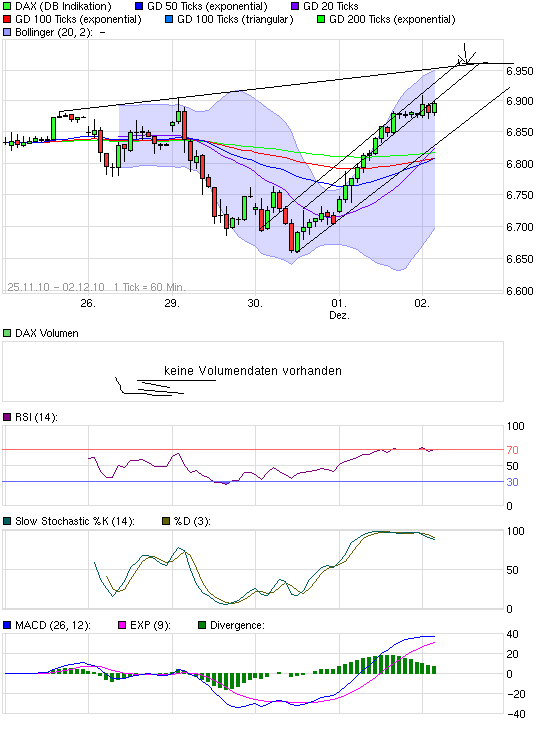Image resolution: width=545 pixels, height=748 pixels.
Task: Click the blue RSI 30 level label
Action: tap(513, 482)
